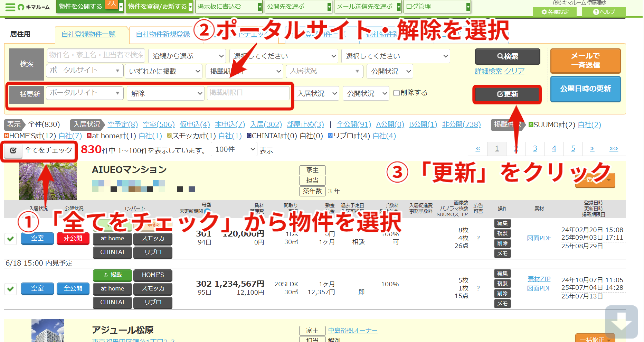
Task: Click the 全てをチェック check-all icon
Action: [13, 150]
